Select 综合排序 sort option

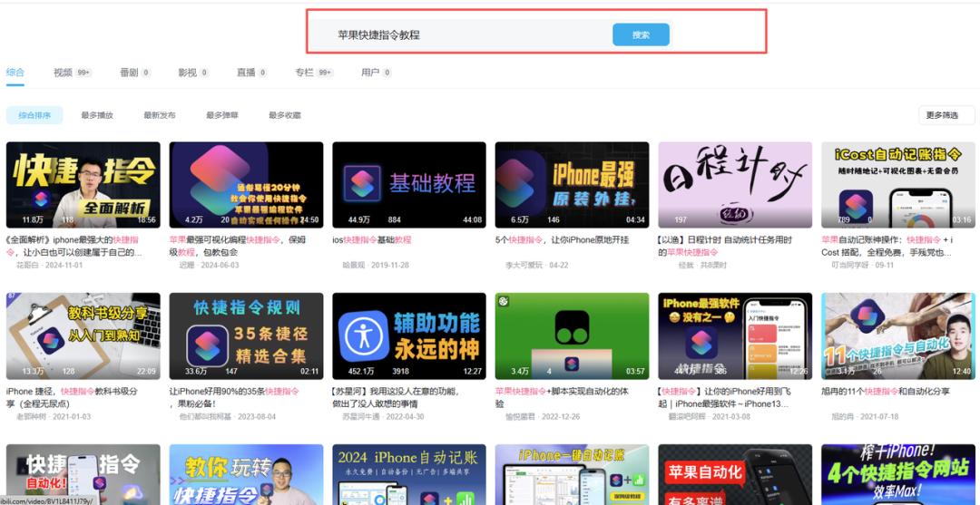34,115
